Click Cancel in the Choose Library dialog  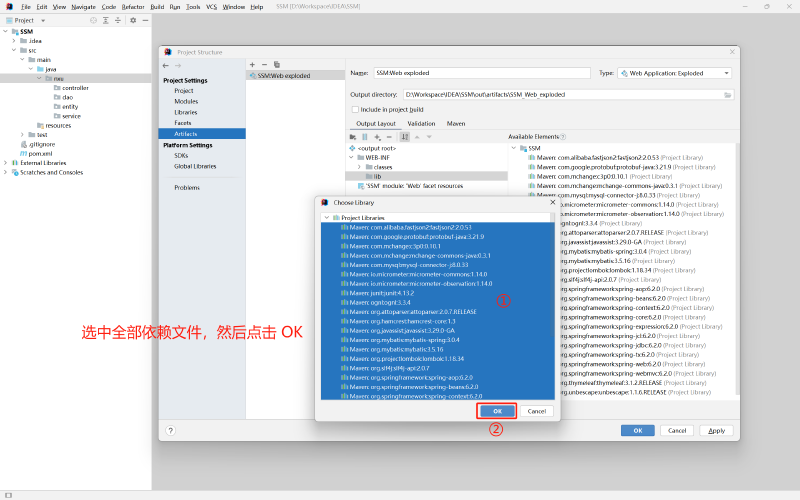coord(537,411)
